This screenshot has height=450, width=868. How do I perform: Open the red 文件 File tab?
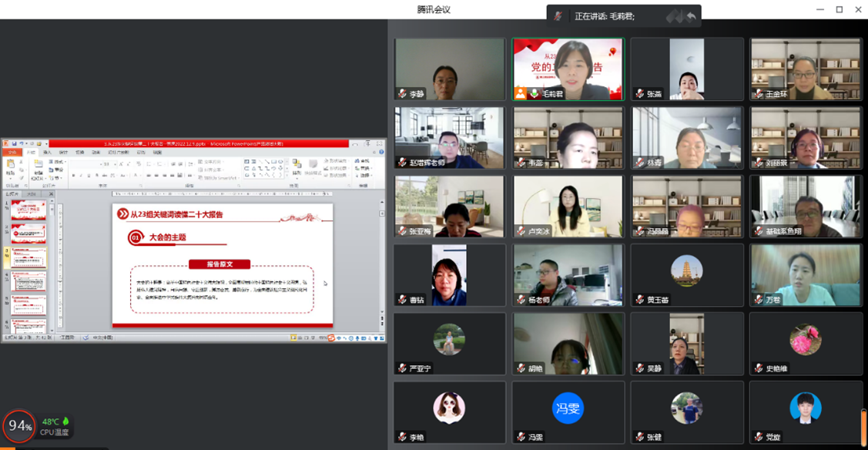[x=12, y=153]
